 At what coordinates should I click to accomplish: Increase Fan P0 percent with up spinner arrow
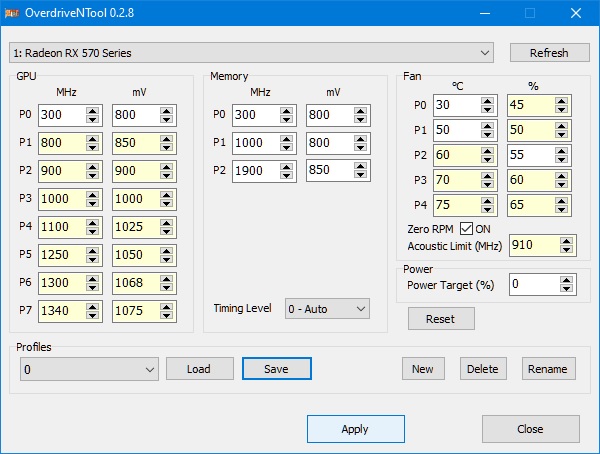tap(561, 101)
